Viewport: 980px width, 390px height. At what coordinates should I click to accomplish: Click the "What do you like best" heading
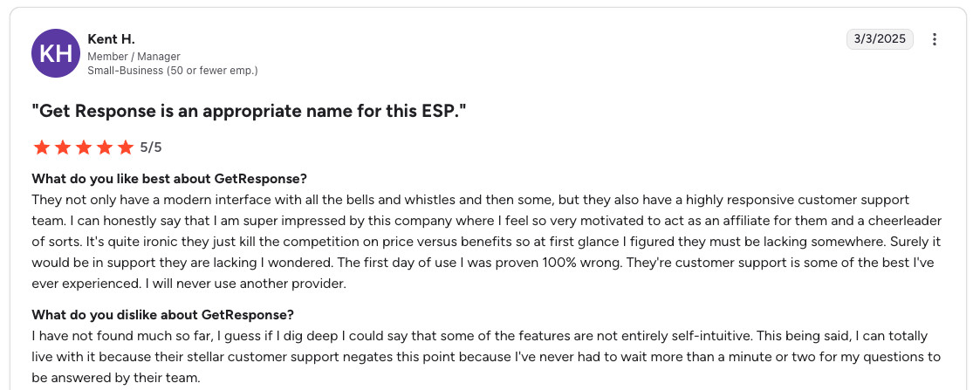(x=169, y=179)
